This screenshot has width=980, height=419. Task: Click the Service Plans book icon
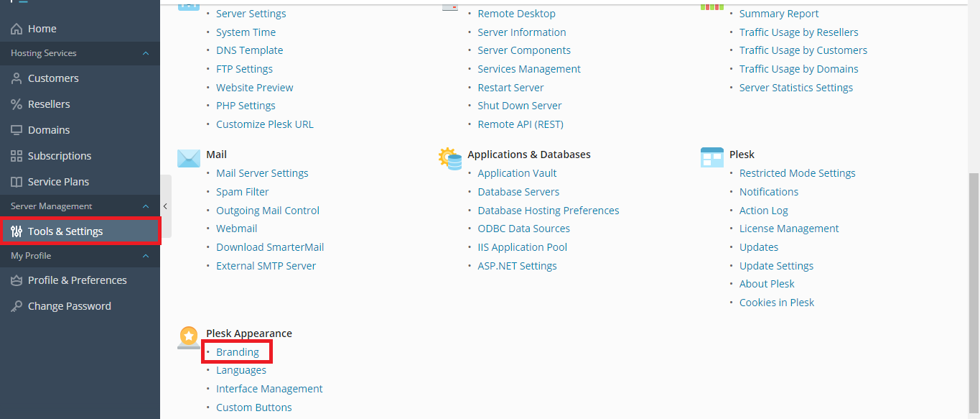17,182
